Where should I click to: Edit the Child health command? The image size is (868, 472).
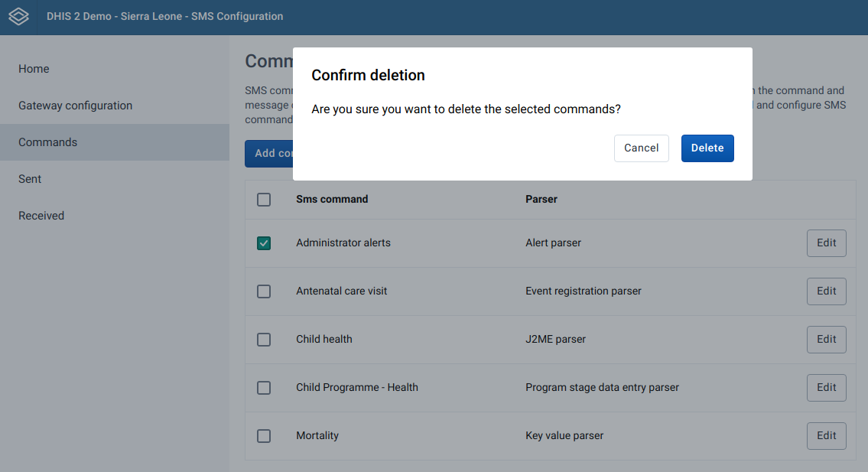pos(826,339)
